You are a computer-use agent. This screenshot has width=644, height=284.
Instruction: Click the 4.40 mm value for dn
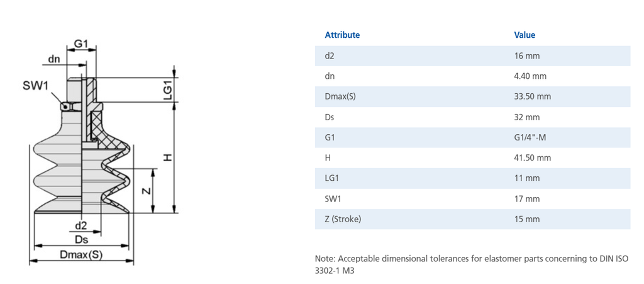click(x=530, y=76)
